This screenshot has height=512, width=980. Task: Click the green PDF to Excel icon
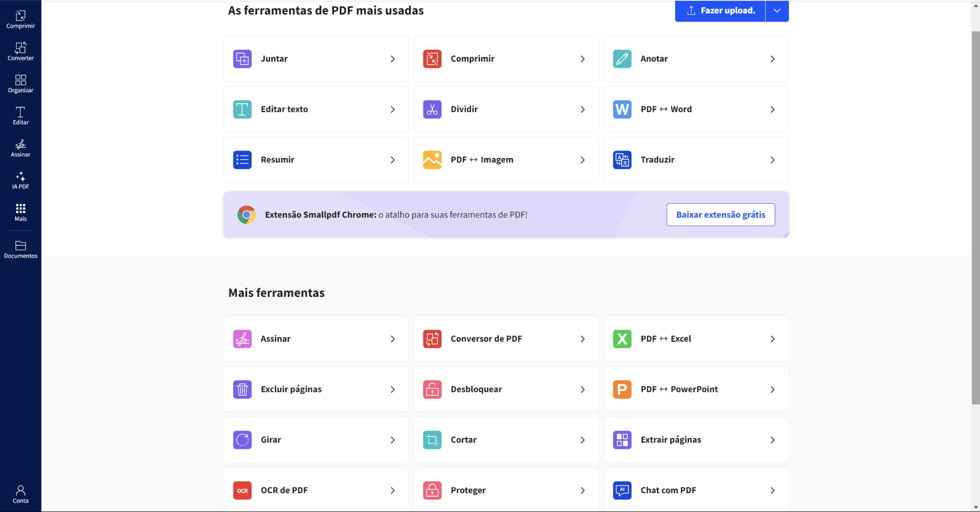pos(622,339)
